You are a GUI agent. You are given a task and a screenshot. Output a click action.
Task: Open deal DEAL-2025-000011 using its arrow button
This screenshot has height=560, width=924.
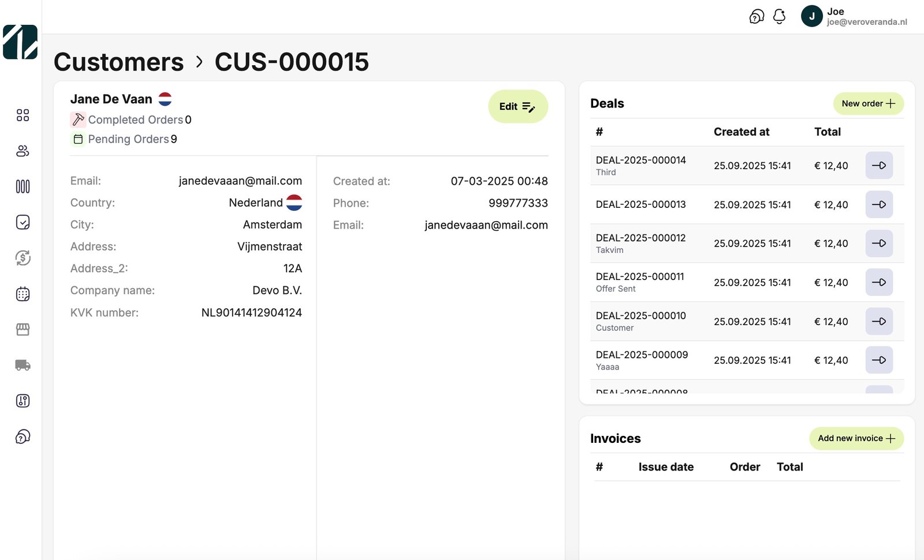click(879, 282)
